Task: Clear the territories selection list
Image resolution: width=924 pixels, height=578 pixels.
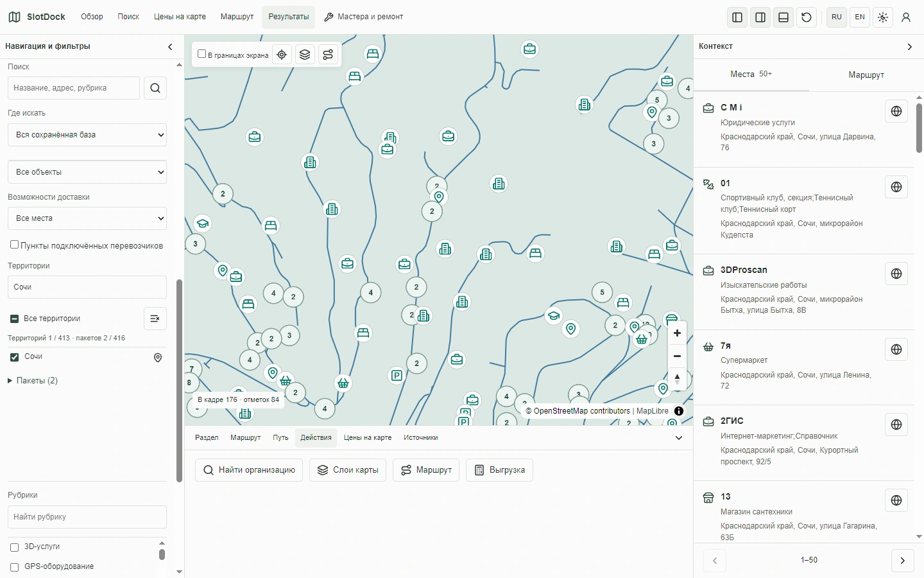Action: 155,319
